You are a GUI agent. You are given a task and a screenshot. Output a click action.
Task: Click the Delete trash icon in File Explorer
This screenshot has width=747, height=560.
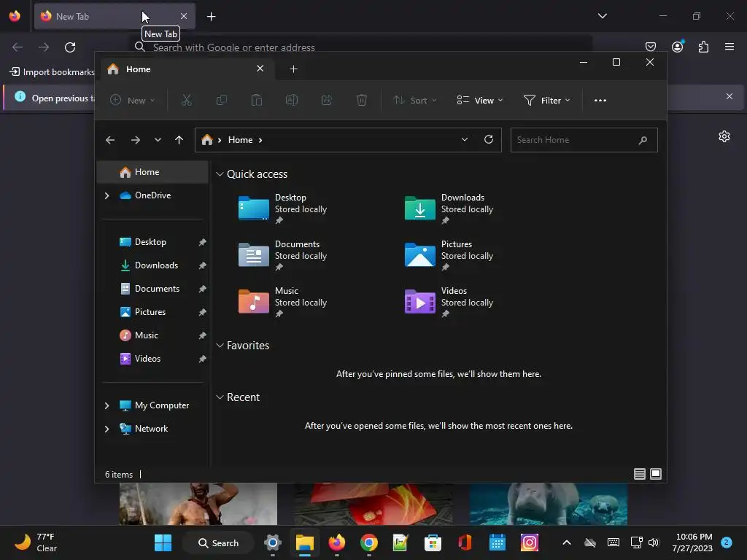362,100
